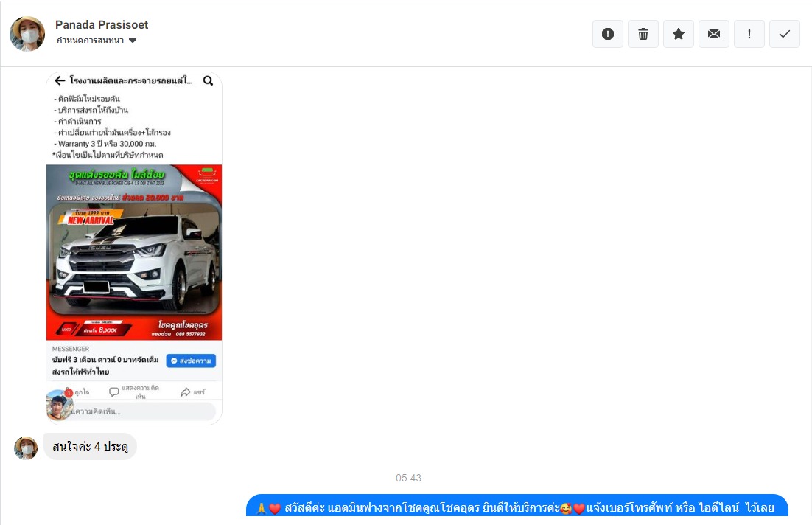Click the blue ส่งข้อความ button
812x525 pixels.
(191, 361)
